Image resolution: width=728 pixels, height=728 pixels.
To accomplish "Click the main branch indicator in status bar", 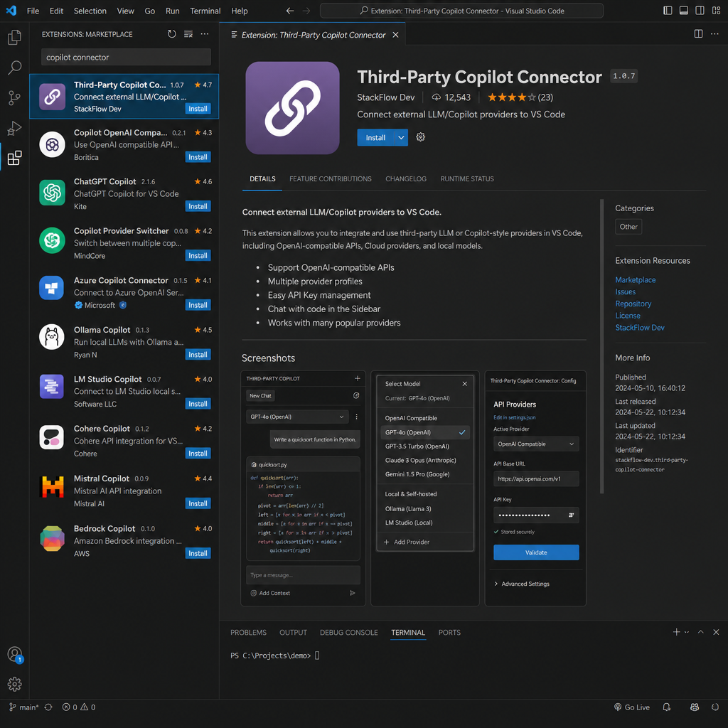I will pyautogui.click(x=23, y=707).
